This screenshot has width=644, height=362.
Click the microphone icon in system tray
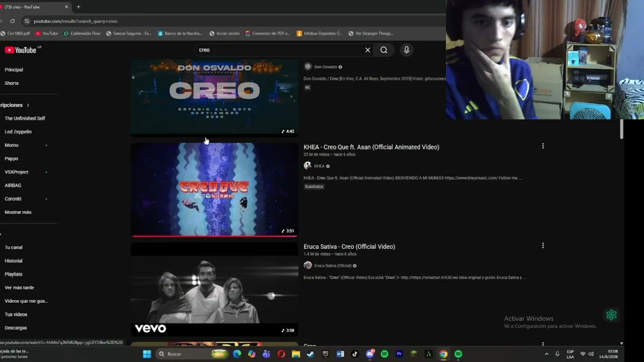tap(557, 354)
